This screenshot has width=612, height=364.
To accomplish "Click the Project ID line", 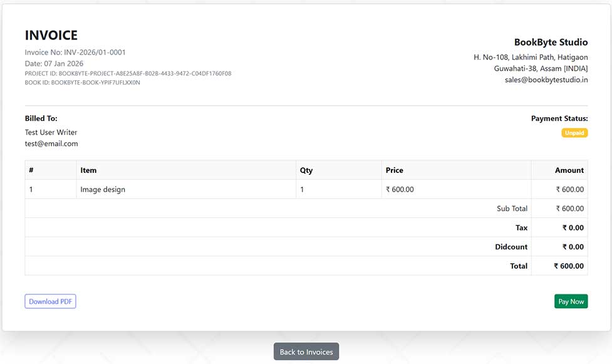I will pos(128,73).
